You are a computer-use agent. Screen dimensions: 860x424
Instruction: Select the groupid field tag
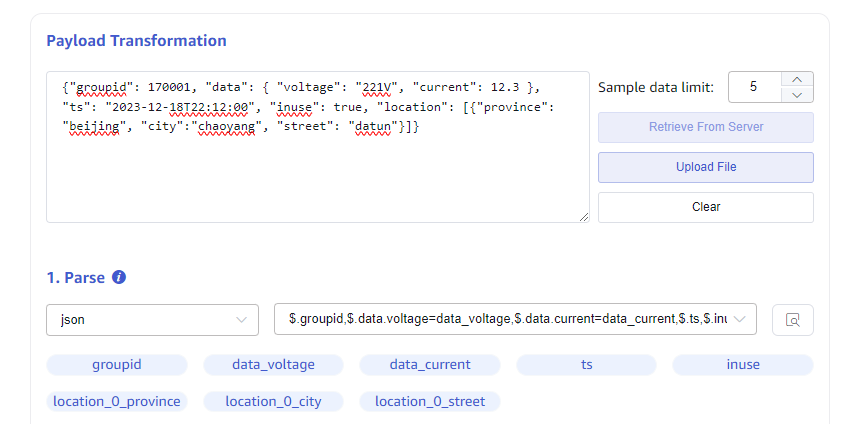pyautogui.click(x=116, y=365)
